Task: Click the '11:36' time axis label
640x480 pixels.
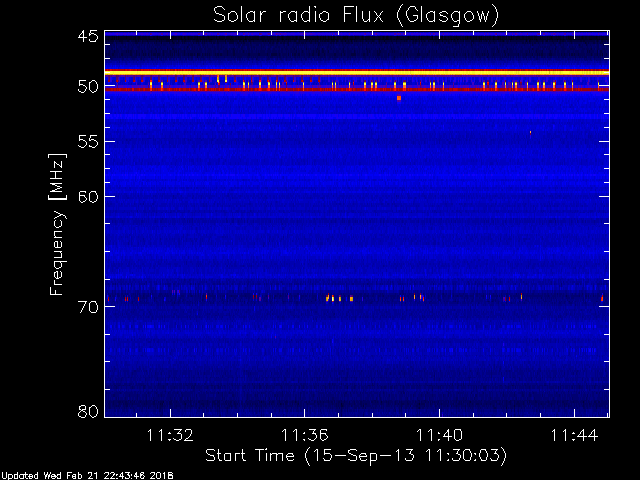Action: [x=304, y=435]
